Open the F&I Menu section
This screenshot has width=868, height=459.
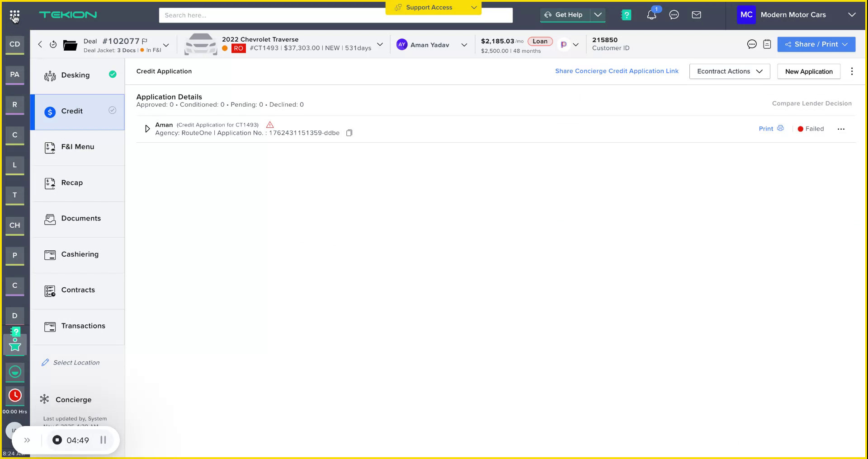click(78, 147)
